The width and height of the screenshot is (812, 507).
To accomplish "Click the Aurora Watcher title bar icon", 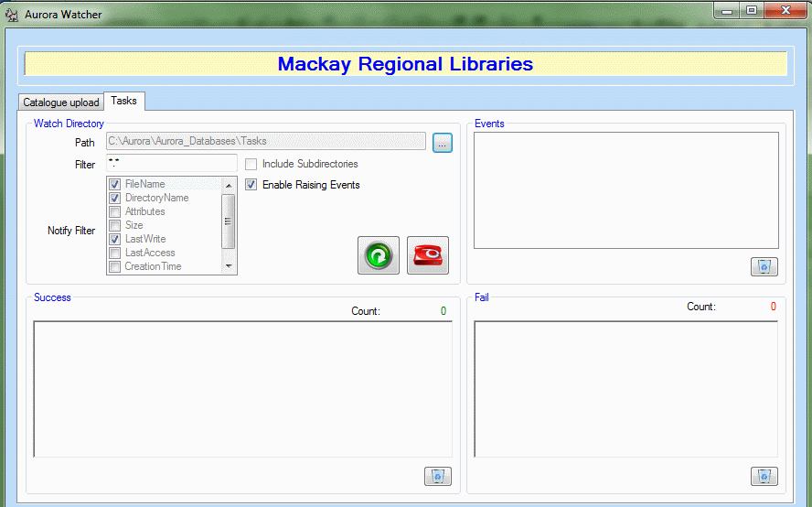I will (11, 15).
